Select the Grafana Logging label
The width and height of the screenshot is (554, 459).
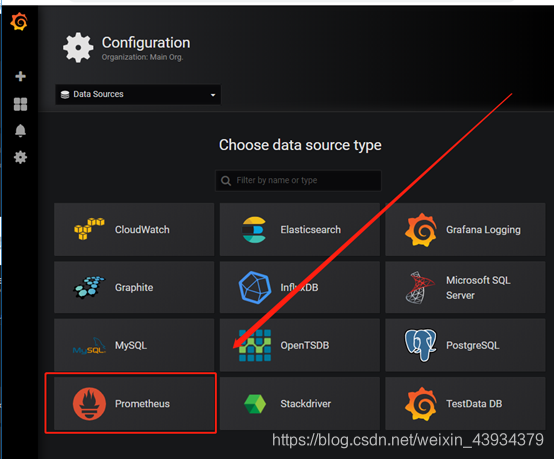click(483, 230)
